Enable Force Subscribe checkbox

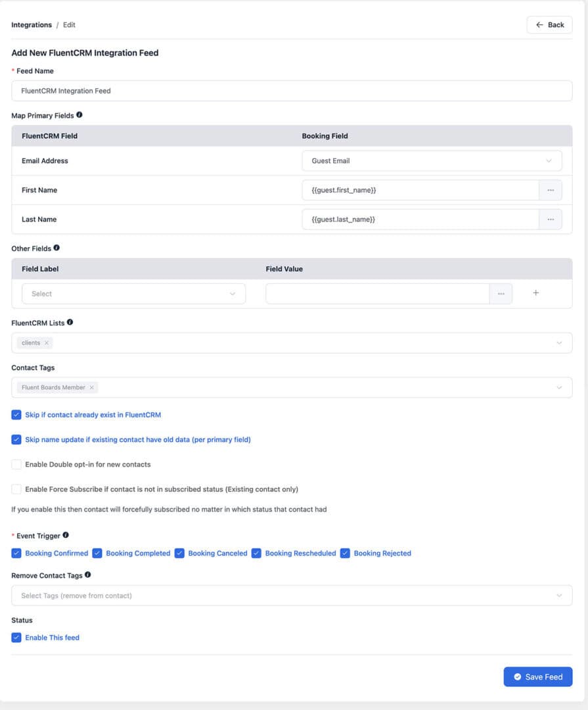(x=16, y=490)
